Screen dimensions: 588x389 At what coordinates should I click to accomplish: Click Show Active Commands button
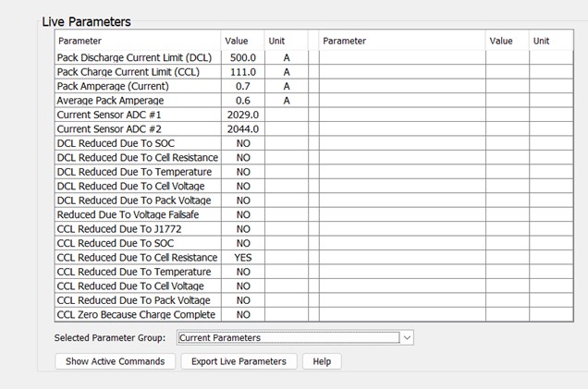116,361
